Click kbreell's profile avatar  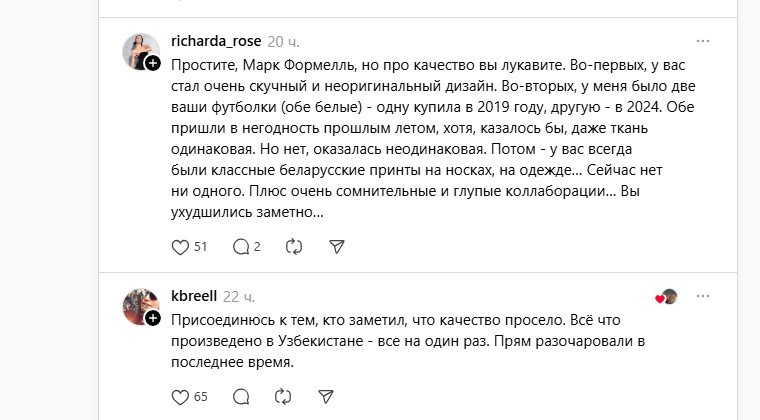click(138, 305)
